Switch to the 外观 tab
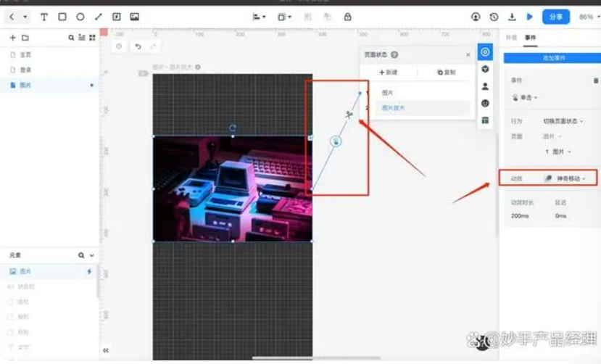Viewport: 601px width, 364px height. pos(511,37)
